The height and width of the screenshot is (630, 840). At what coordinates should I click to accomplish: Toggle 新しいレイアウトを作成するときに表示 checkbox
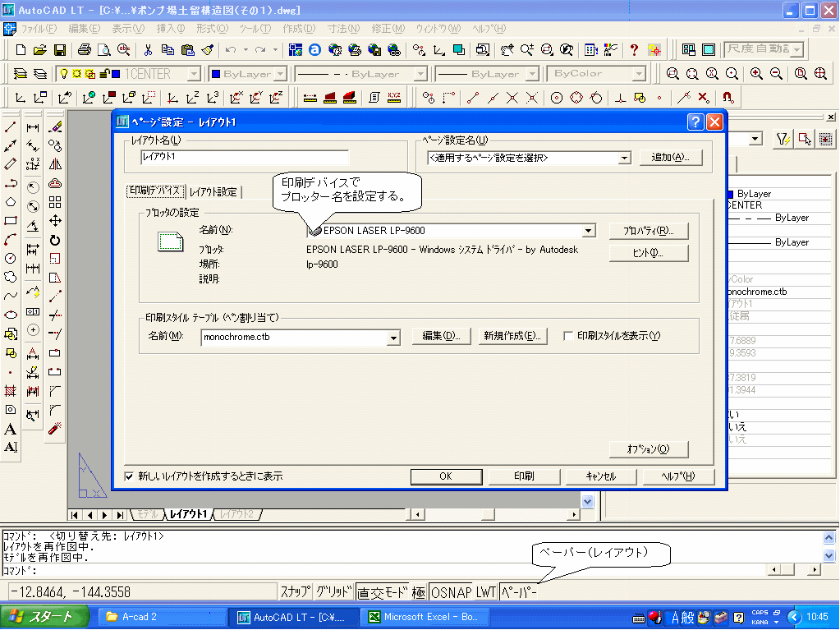(x=129, y=476)
